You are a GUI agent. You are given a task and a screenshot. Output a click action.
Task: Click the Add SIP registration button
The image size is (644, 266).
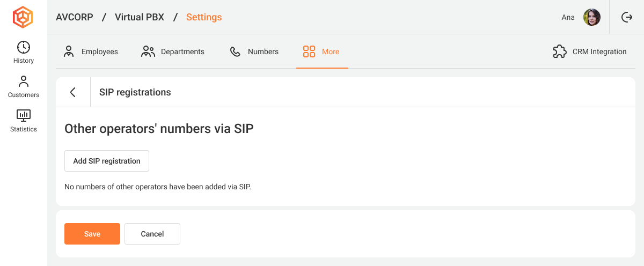click(x=107, y=161)
